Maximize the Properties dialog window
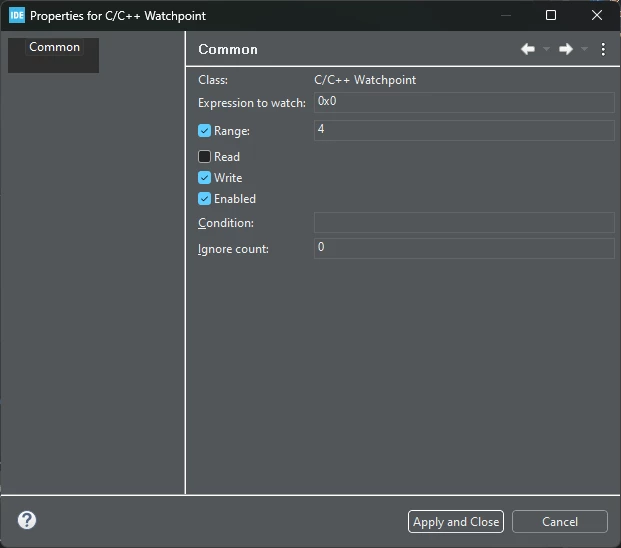Image resolution: width=621 pixels, height=548 pixels. click(x=551, y=15)
